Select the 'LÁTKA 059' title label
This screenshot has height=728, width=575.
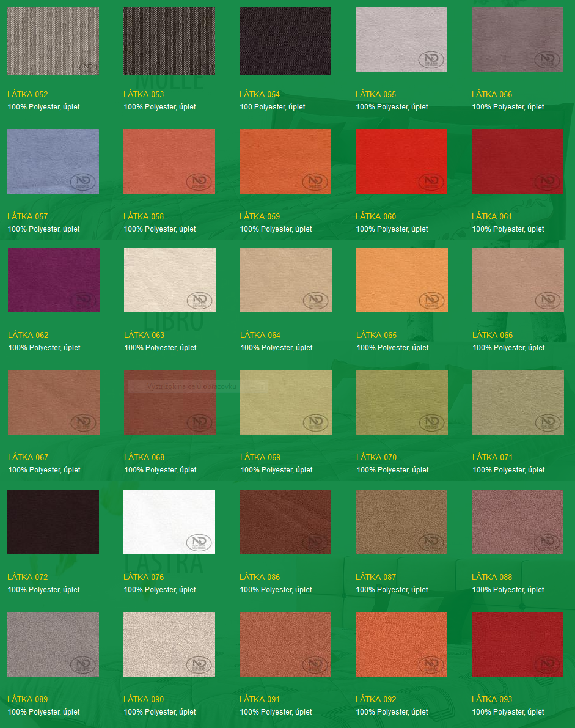pyautogui.click(x=260, y=216)
